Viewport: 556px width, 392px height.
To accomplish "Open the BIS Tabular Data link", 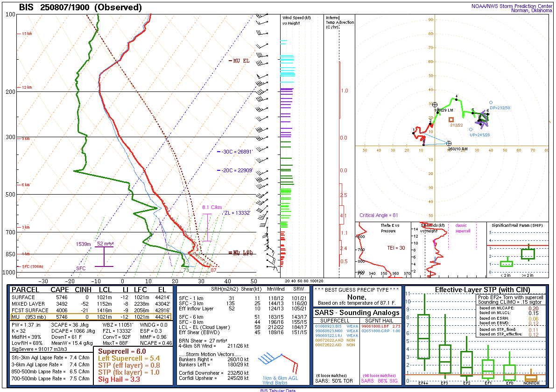I will pos(277,390).
